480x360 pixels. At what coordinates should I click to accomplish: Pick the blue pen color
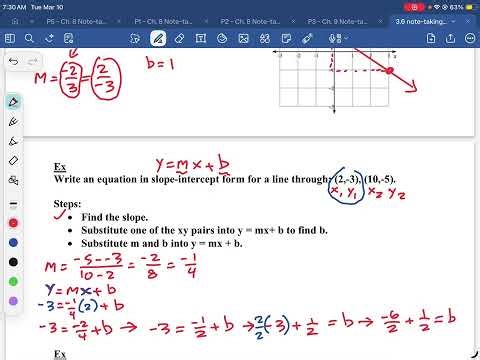(x=13, y=243)
